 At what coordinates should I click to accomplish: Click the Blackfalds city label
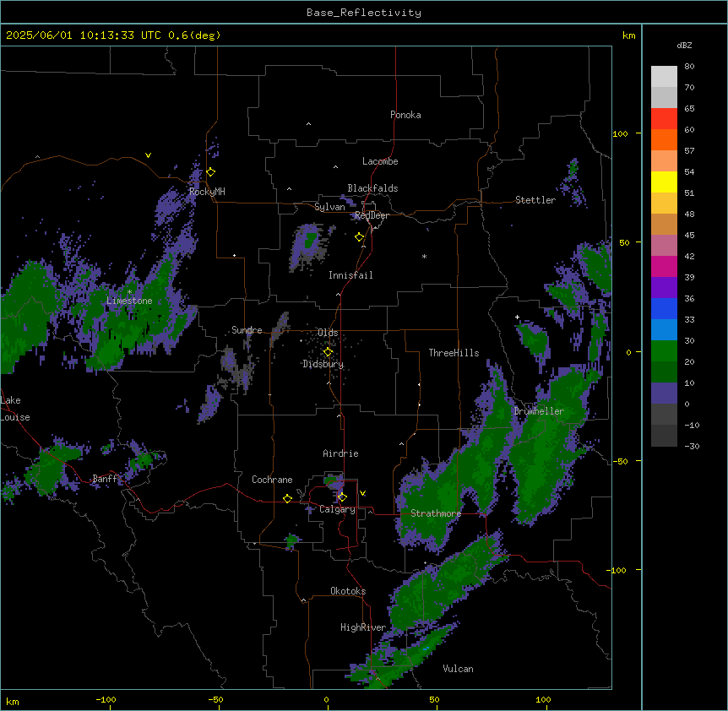click(372, 188)
